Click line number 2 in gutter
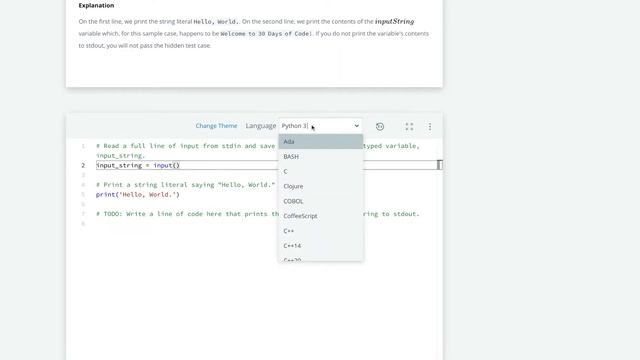This screenshot has width=640, height=360. click(83, 165)
